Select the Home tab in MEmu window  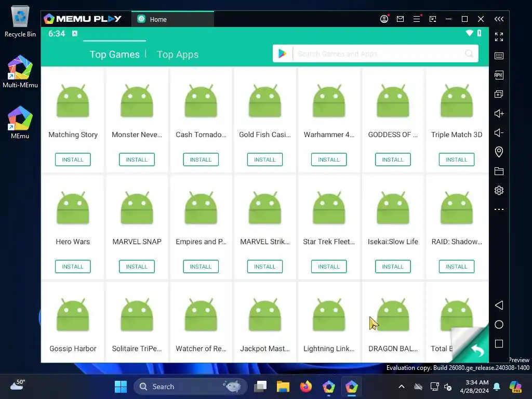(x=172, y=19)
